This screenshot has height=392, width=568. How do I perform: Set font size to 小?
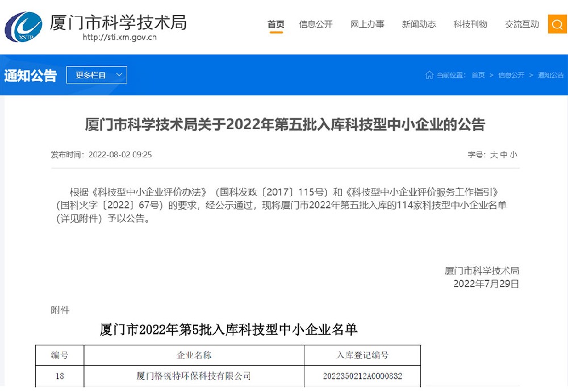tap(513, 155)
